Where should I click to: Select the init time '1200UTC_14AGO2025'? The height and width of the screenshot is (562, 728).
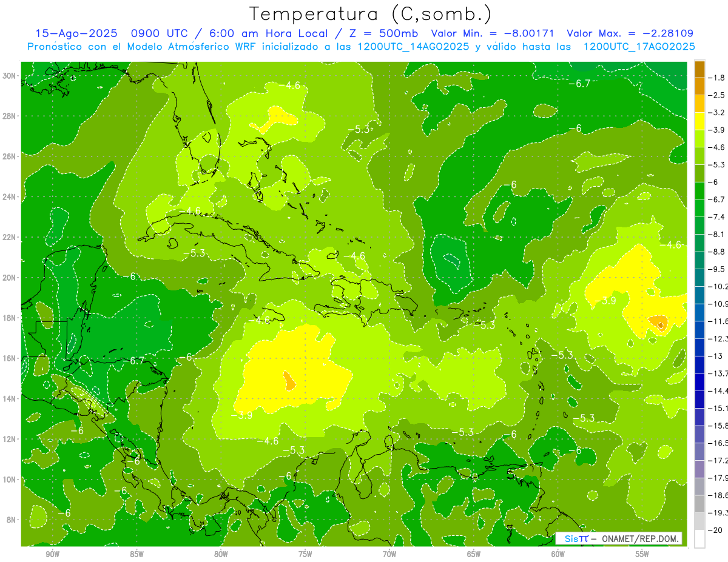pyautogui.click(x=413, y=46)
